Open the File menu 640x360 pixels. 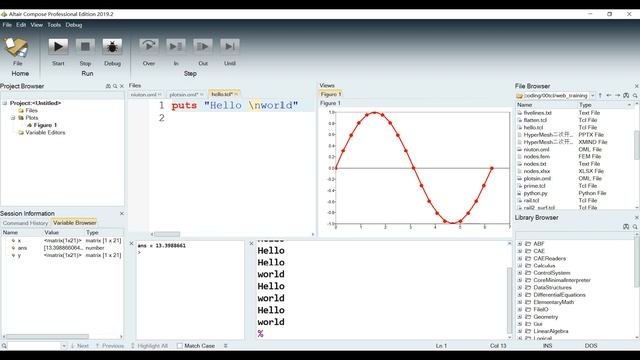[x=7, y=25]
